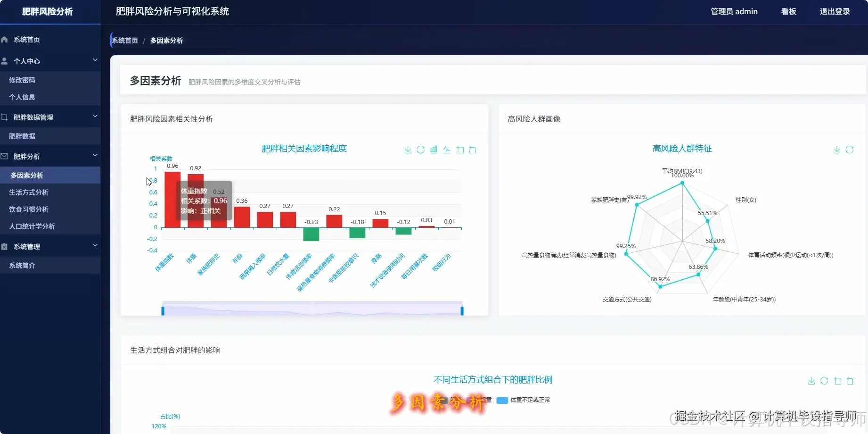The image size is (868, 434).
Task: Click the save-as-image icon on the correlation chart
Action: coord(407,150)
